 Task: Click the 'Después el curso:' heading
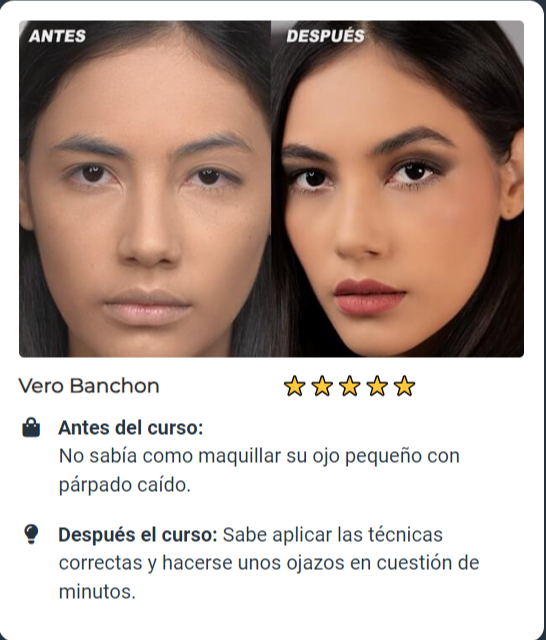(x=138, y=535)
